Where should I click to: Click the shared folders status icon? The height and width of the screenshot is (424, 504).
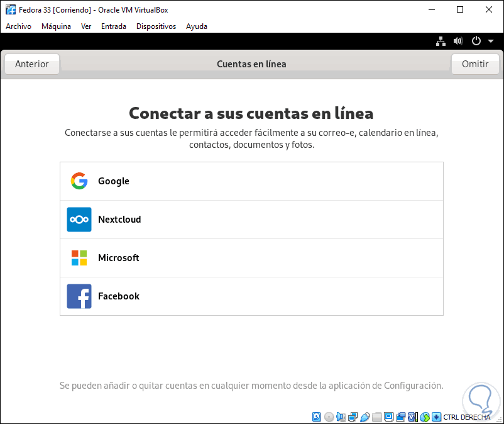tap(376, 417)
